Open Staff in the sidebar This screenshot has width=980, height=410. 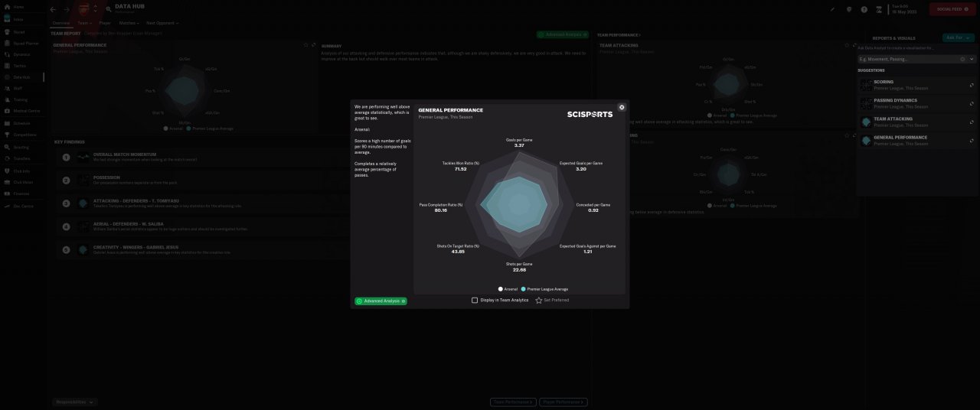[x=21, y=89]
